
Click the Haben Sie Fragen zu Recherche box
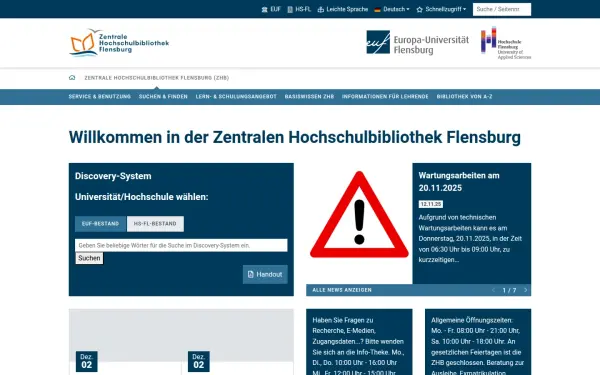point(359,342)
